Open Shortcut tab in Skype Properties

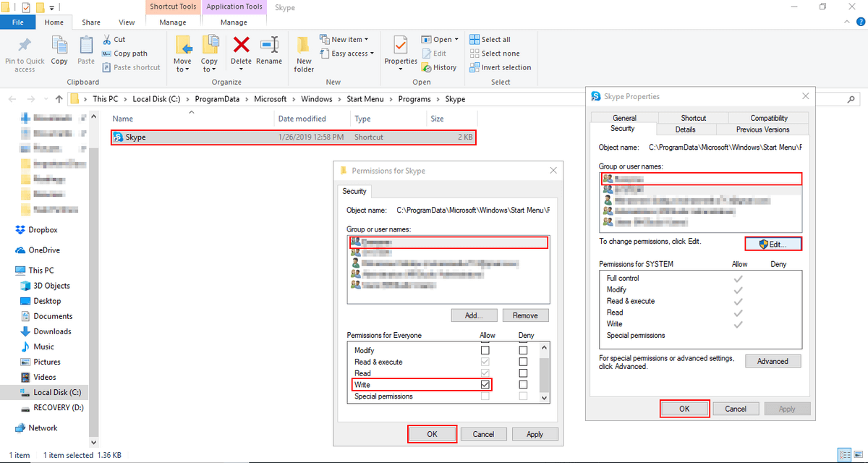[693, 118]
